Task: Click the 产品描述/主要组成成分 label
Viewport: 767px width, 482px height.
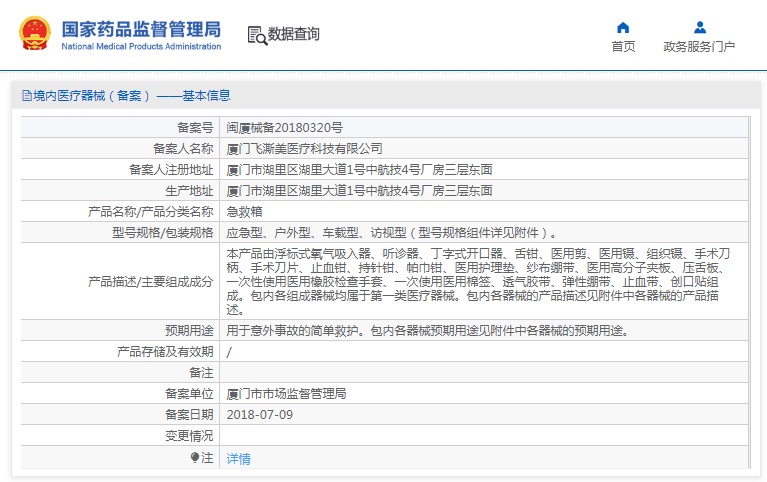Action: [x=151, y=282]
